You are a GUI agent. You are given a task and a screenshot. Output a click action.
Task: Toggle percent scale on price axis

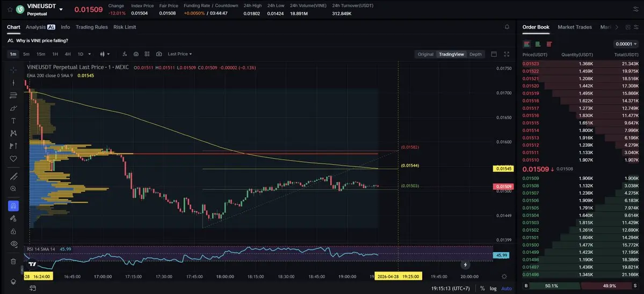pyautogui.click(x=482, y=288)
